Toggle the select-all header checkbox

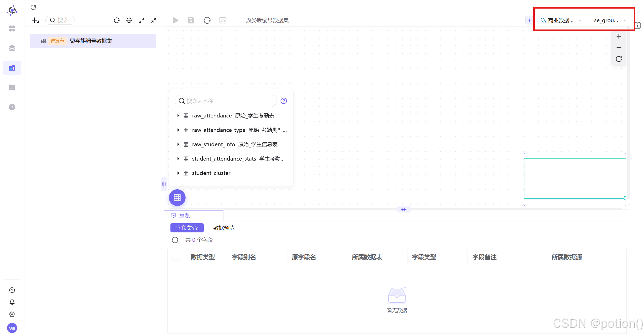(176, 257)
